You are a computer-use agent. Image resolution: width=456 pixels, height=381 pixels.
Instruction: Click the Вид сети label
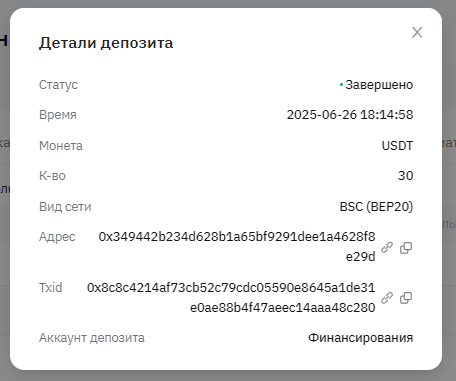[x=65, y=207]
